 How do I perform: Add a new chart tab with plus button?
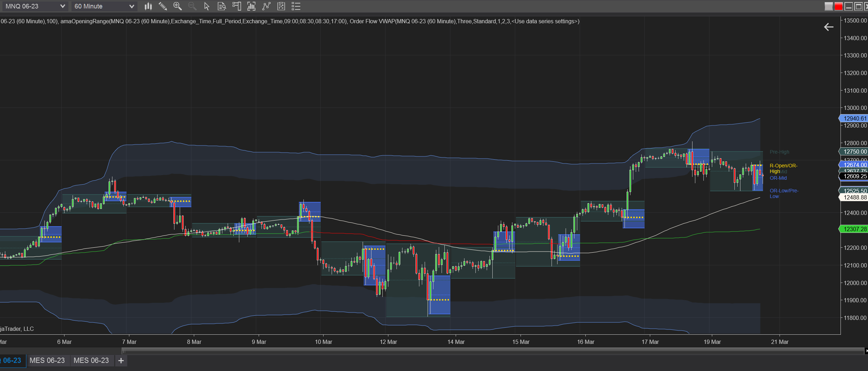click(121, 360)
